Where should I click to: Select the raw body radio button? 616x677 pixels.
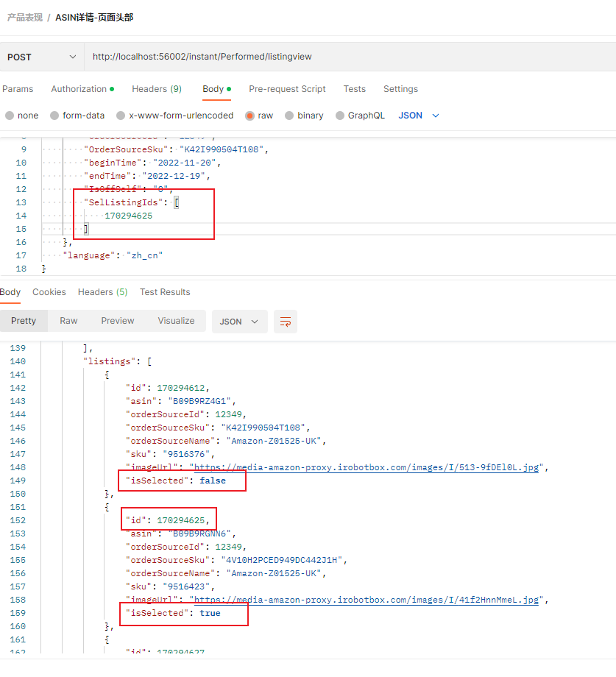click(x=249, y=116)
